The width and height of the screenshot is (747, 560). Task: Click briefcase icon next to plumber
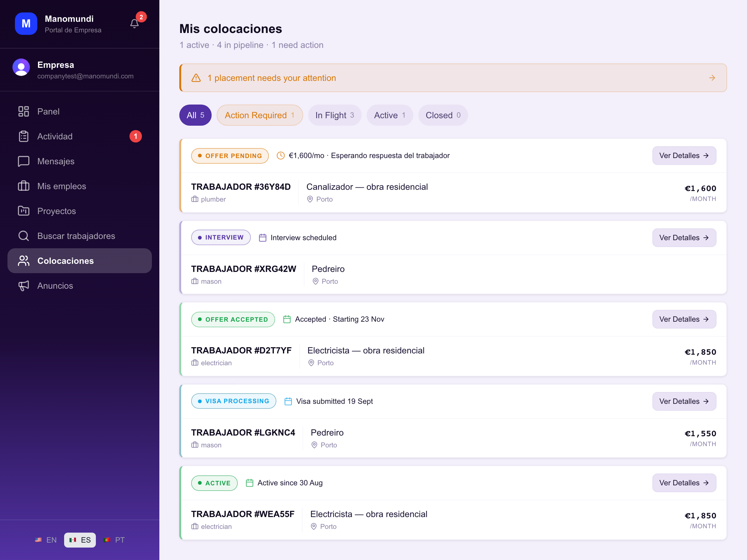pos(195,199)
